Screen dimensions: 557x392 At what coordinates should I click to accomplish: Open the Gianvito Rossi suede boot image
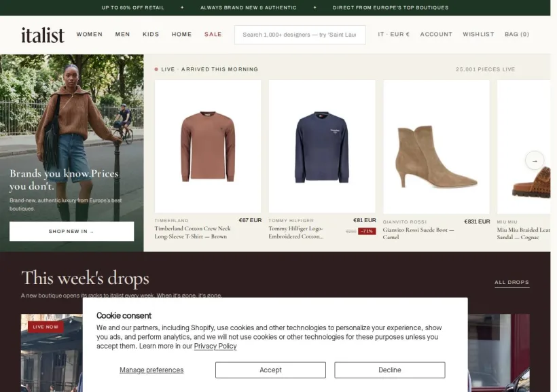(x=436, y=147)
